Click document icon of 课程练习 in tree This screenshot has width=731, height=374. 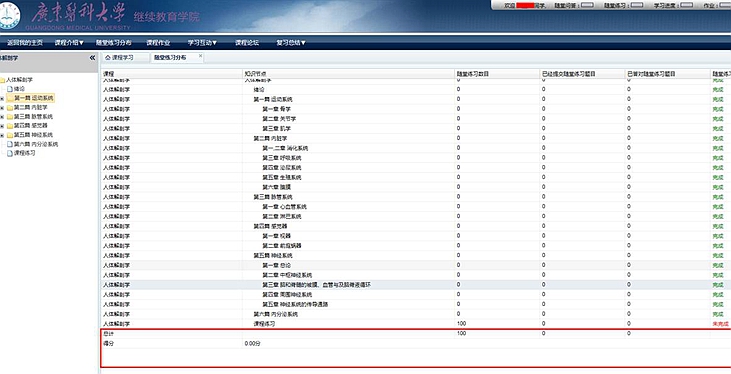tap(10, 153)
